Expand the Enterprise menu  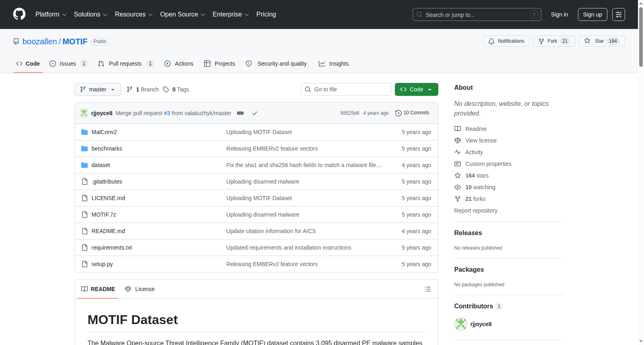(231, 14)
